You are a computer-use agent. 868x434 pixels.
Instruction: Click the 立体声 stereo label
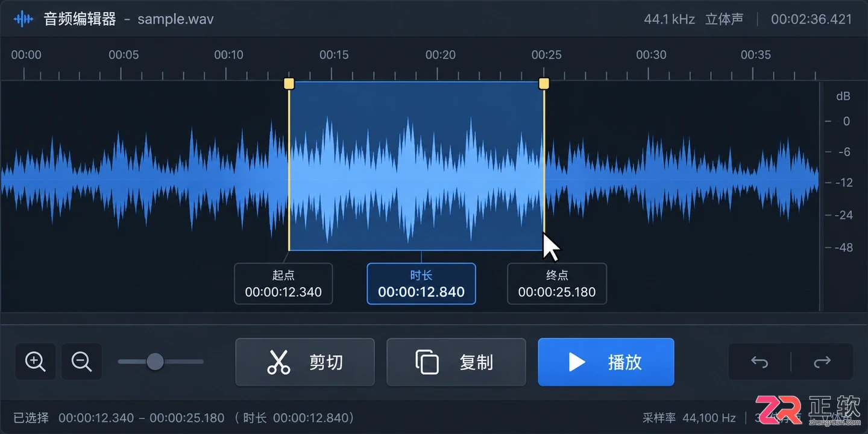click(724, 19)
